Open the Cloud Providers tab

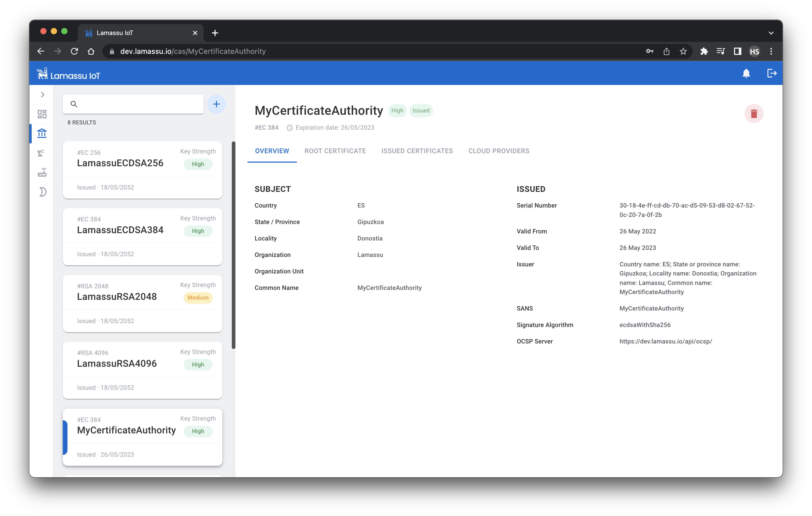coord(499,151)
